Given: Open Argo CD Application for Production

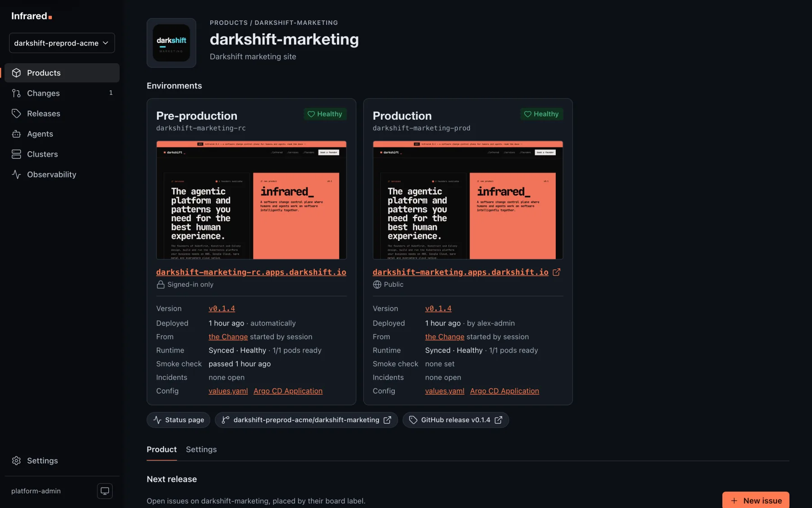Looking at the screenshot, I should click(x=504, y=391).
